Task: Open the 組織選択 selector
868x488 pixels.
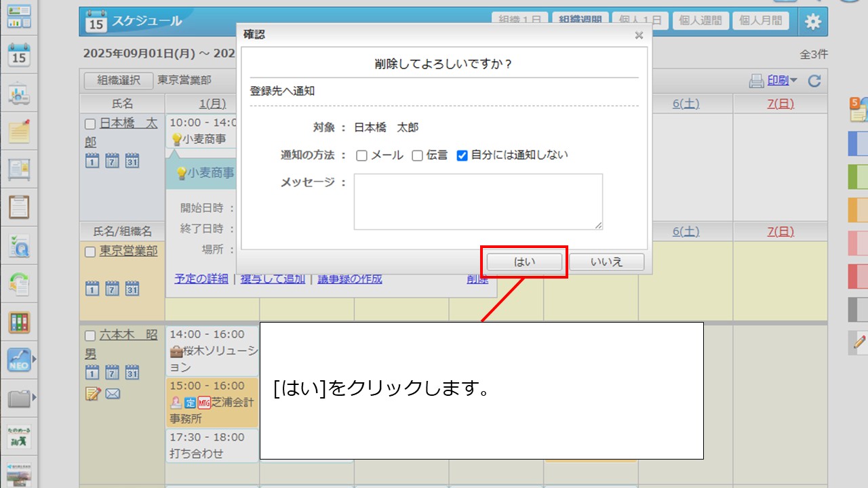Action: pos(119,80)
